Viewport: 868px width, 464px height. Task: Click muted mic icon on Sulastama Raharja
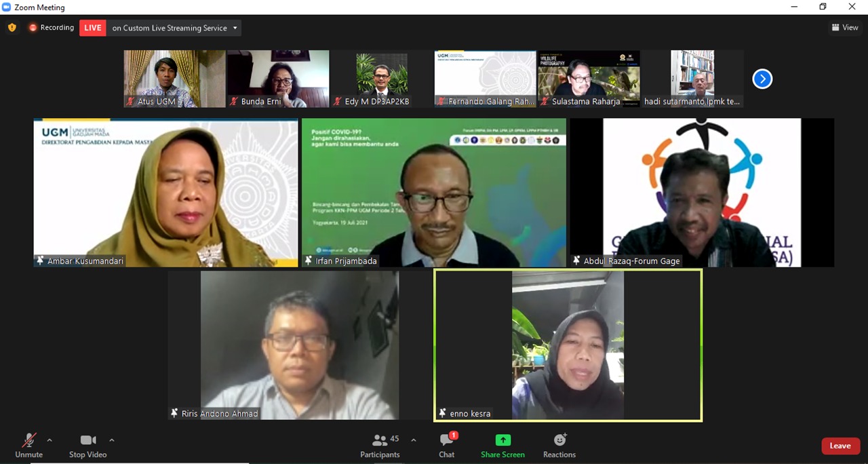[545, 102]
